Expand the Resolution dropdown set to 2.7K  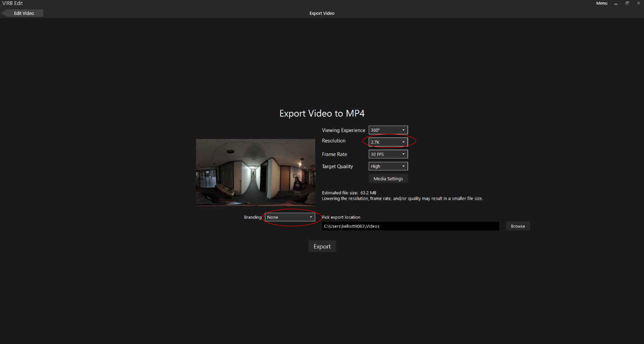388,142
